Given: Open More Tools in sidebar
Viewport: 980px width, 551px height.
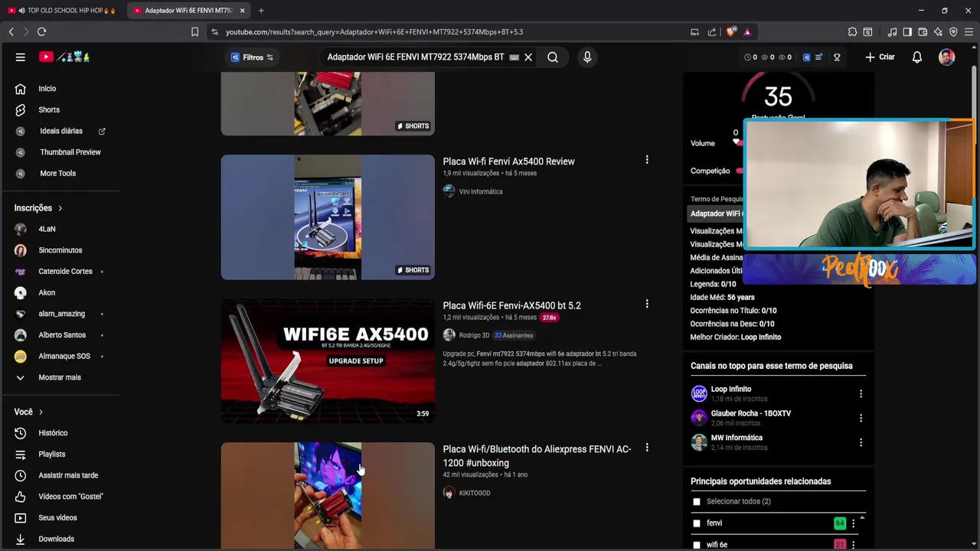Looking at the screenshot, I should click(x=60, y=174).
